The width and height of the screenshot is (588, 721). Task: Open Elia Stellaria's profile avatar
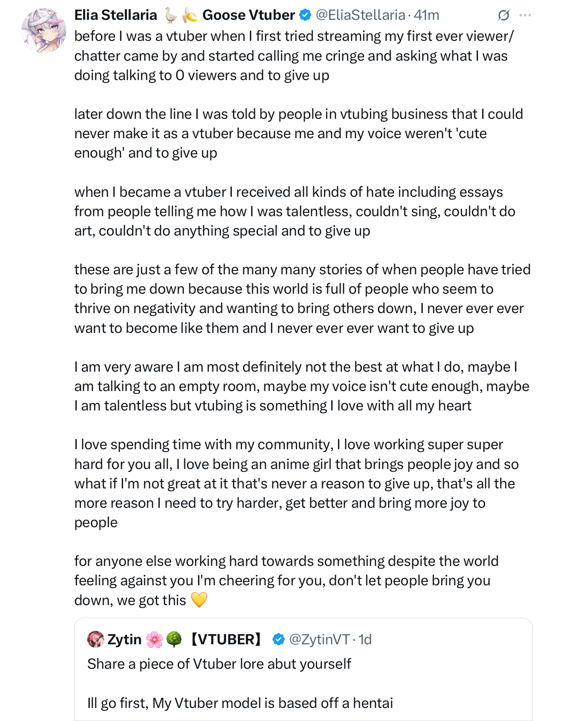pyautogui.click(x=44, y=30)
